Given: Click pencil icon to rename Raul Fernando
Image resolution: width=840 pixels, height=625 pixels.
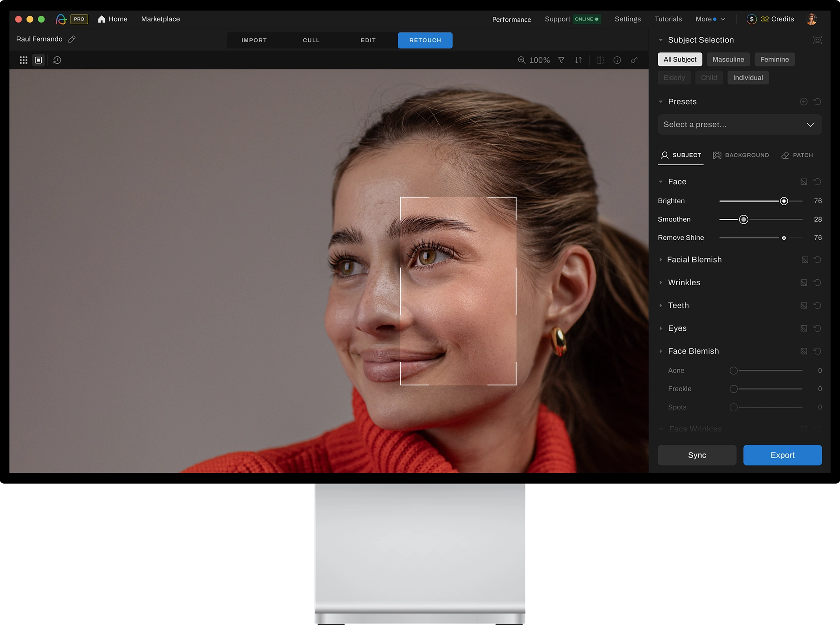Looking at the screenshot, I should [x=72, y=39].
